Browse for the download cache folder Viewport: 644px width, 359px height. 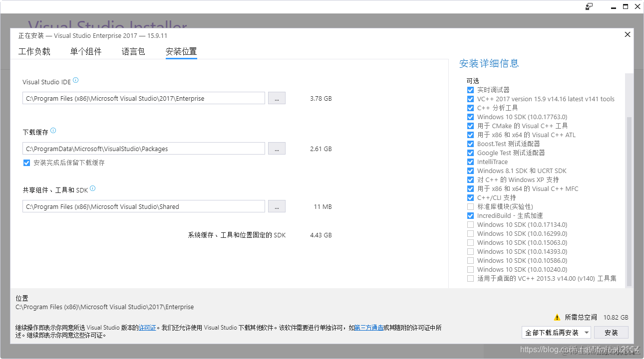pos(277,149)
